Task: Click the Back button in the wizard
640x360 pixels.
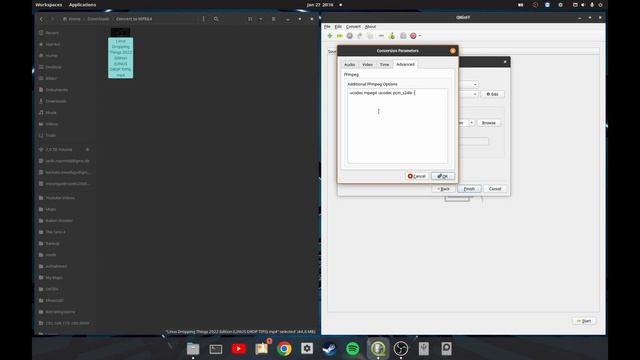Action: [443, 189]
